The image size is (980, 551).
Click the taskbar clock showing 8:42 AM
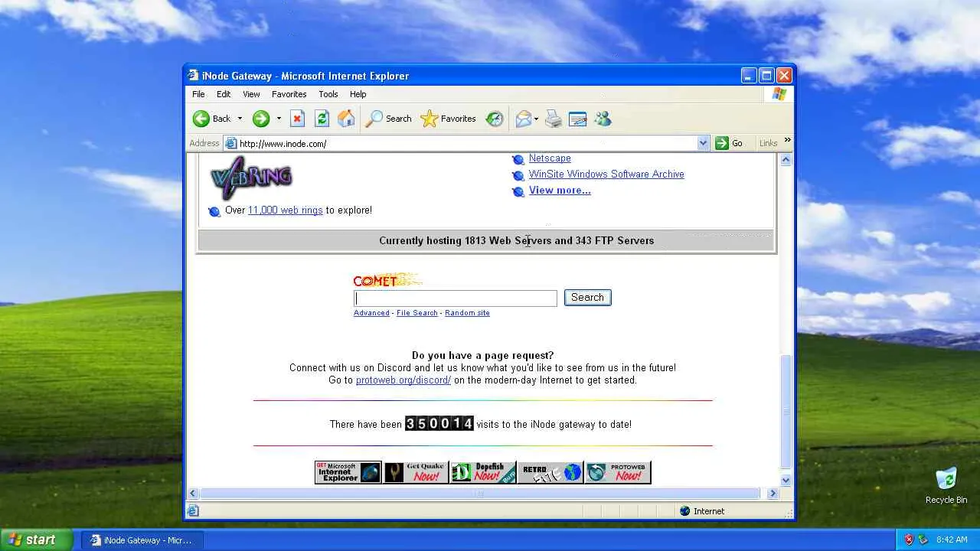(x=952, y=540)
